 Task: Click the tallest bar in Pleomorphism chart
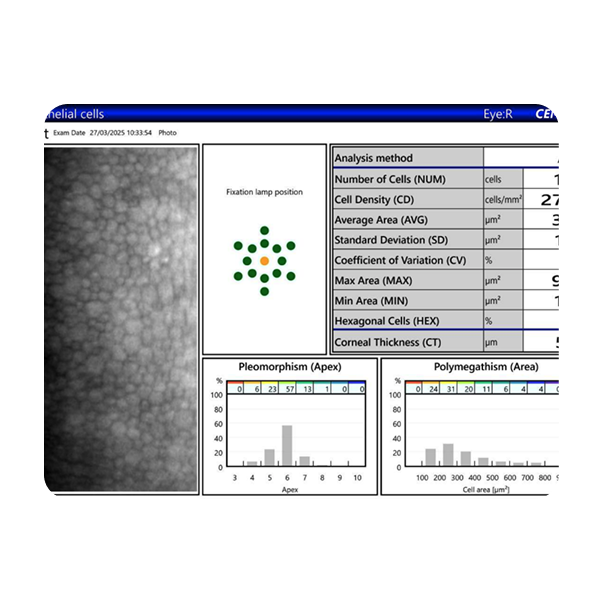click(288, 446)
